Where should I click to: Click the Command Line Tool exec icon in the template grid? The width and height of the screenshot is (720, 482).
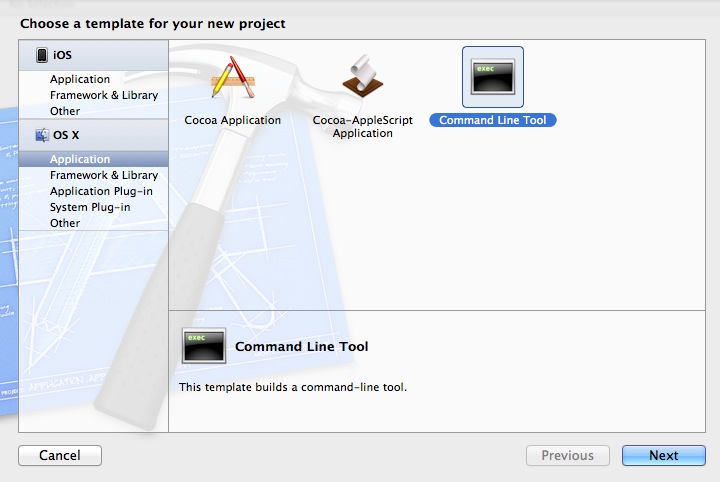[492, 78]
